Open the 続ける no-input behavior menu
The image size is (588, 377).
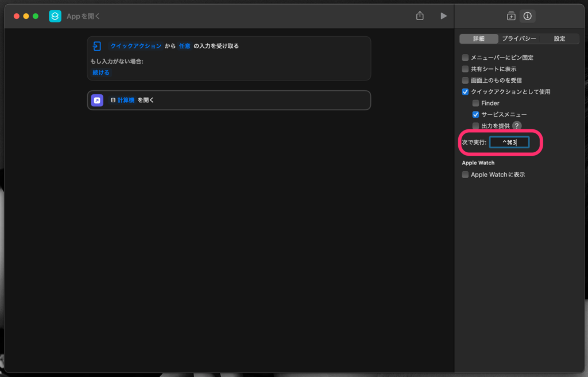[x=101, y=73]
